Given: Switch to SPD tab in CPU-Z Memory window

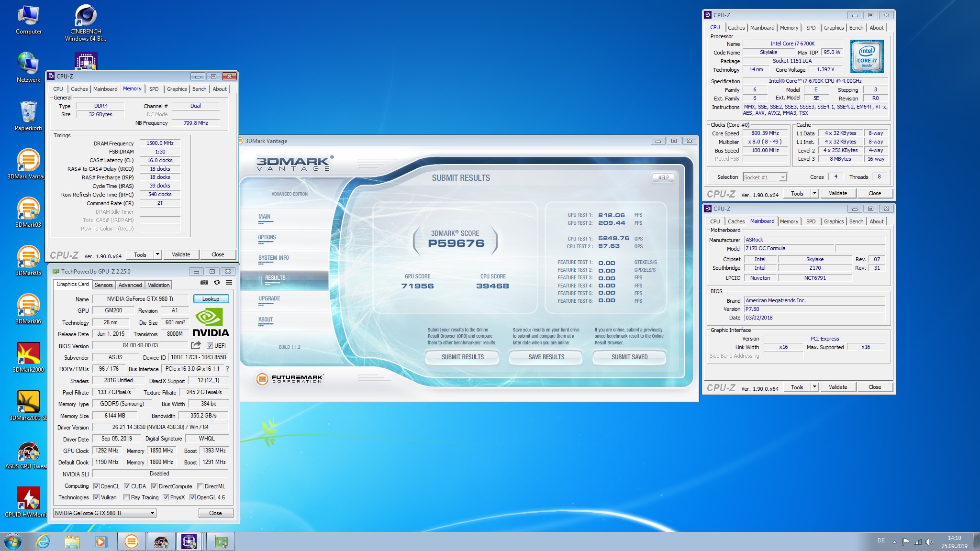Looking at the screenshot, I should click(x=154, y=89).
